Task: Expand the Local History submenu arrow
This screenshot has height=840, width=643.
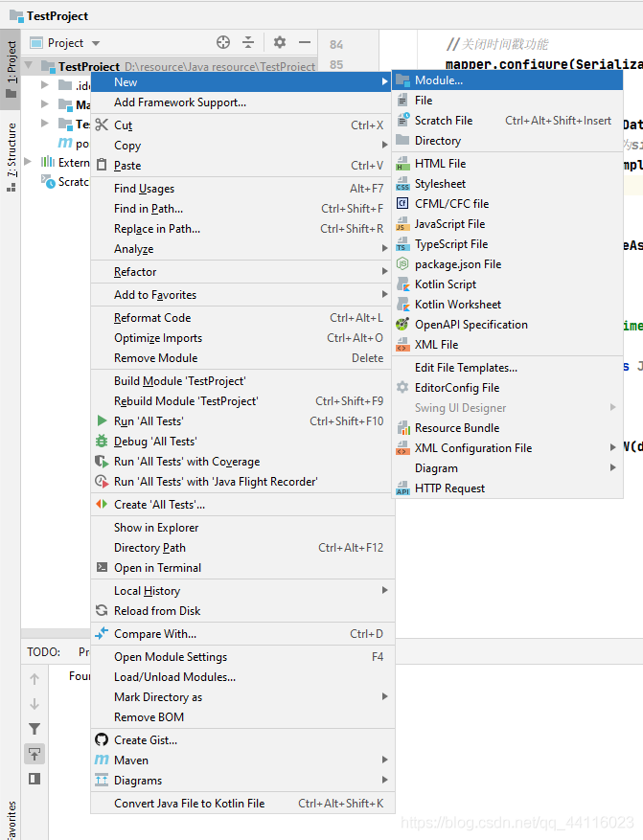Action: pos(384,590)
